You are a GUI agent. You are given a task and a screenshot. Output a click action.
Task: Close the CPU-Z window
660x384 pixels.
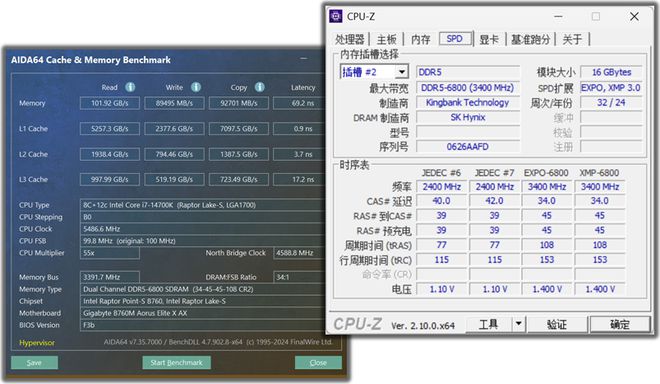634,16
